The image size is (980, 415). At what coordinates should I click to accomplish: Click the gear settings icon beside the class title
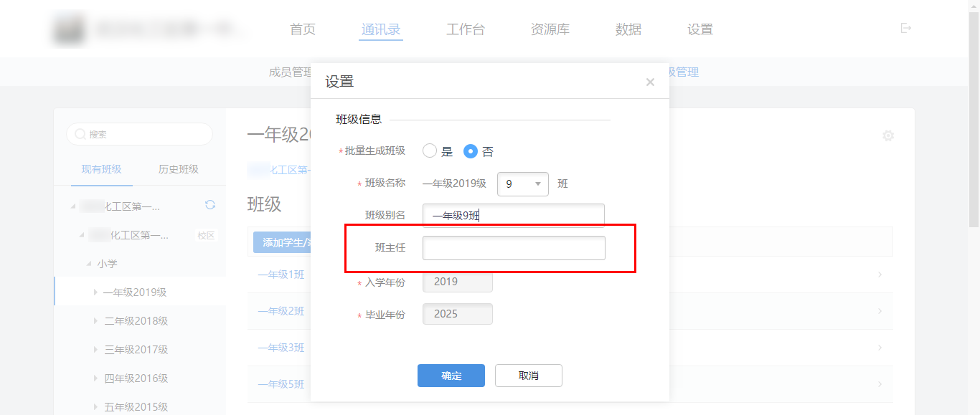(888, 135)
